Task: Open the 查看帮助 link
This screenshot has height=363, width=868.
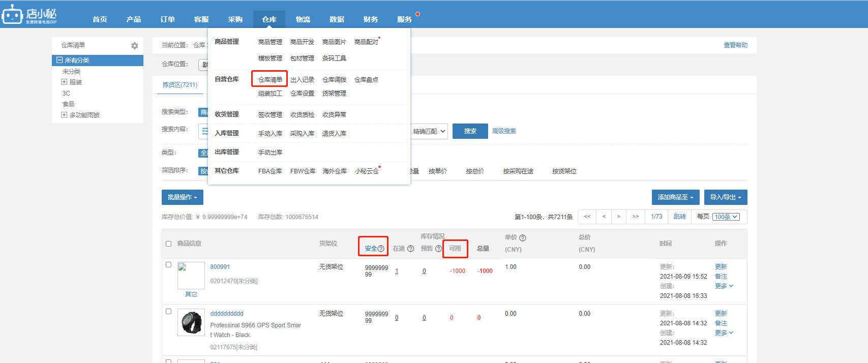Action: coord(735,45)
